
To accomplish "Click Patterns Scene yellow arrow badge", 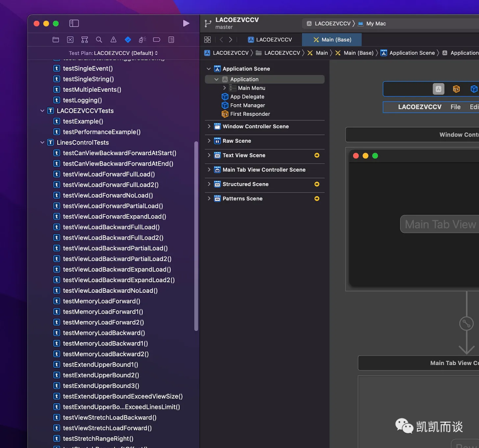I will tap(317, 198).
